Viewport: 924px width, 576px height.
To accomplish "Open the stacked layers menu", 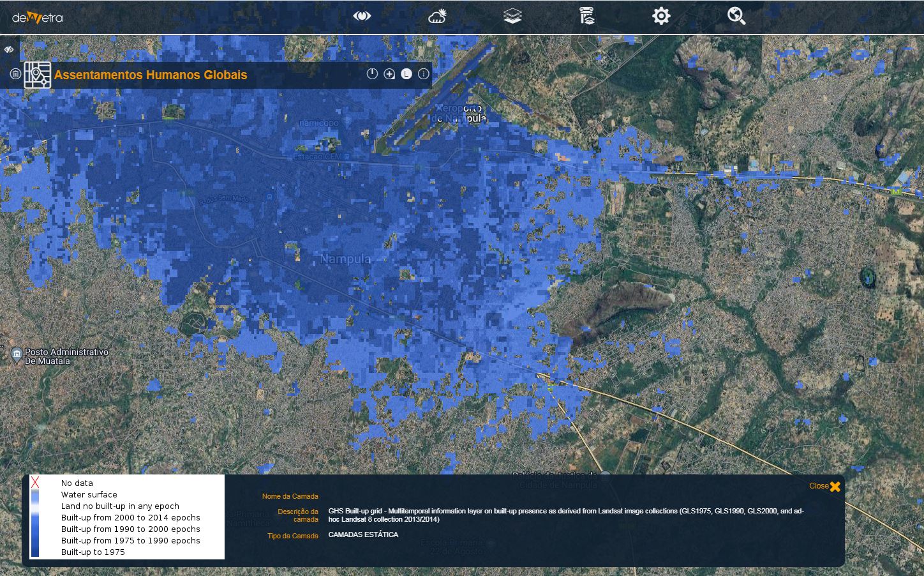I will pos(512,16).
